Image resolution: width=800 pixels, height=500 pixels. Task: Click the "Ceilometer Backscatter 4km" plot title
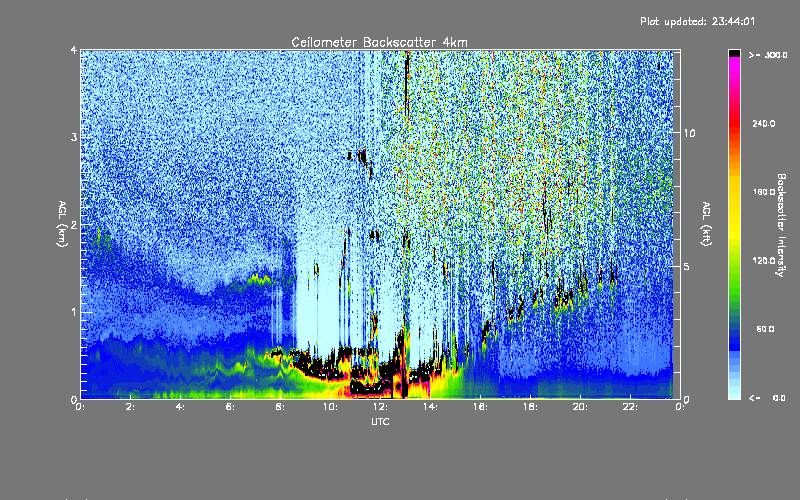379,42
